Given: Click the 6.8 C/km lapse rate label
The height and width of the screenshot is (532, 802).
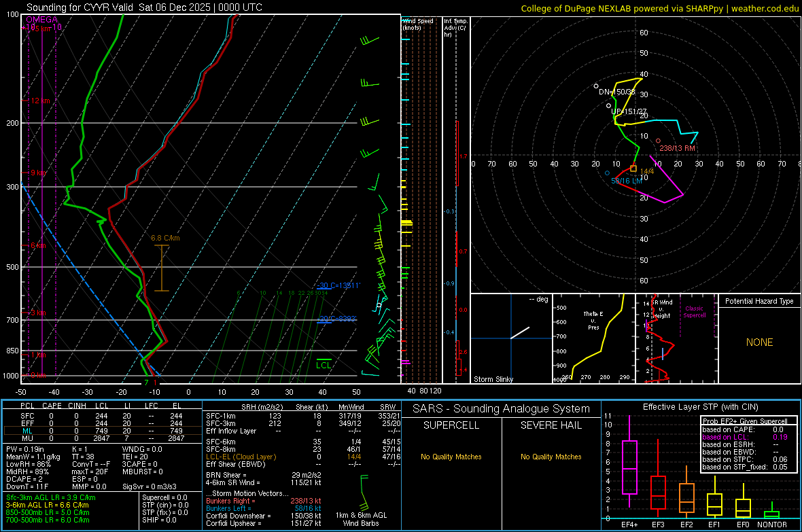Looking at the screenshot, I should click(165, 238).
